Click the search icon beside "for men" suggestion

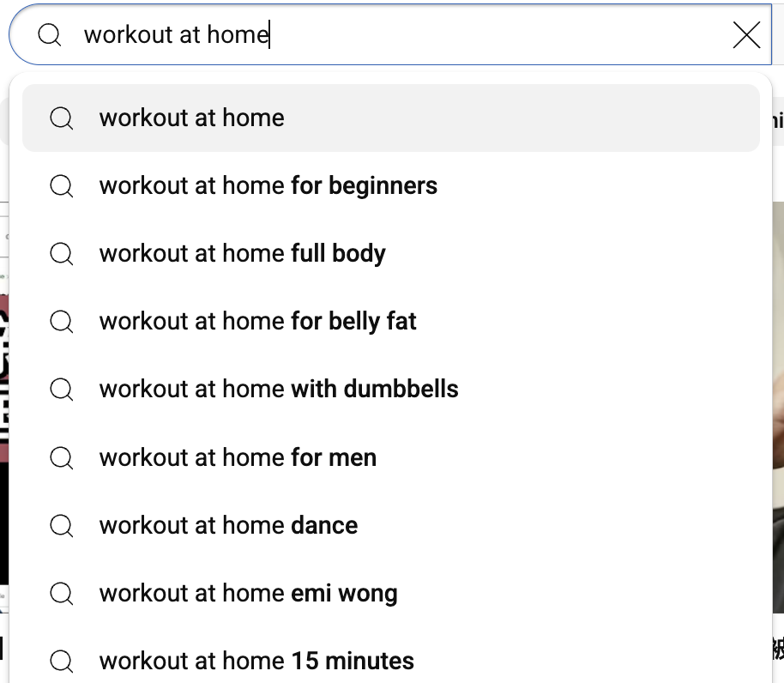(x=62, y=457)
